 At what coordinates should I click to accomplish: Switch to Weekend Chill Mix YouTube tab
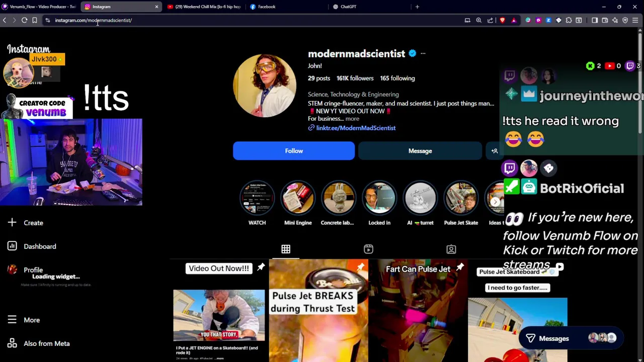(204, 7)
